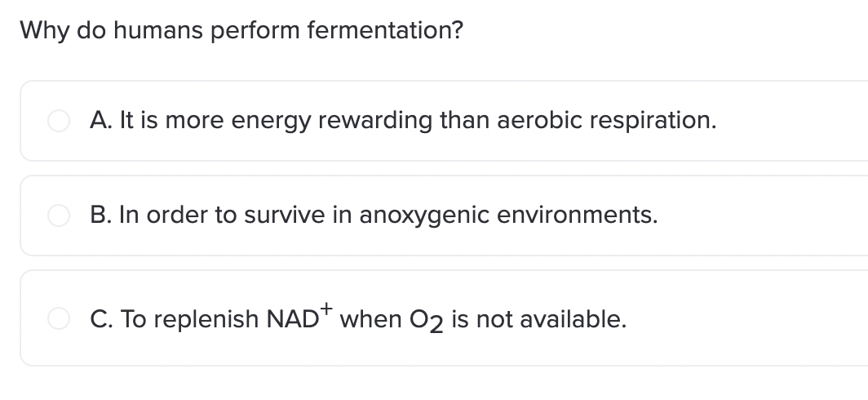Click the question text about fermentation

pyautogui.click(x=241, y=30)
